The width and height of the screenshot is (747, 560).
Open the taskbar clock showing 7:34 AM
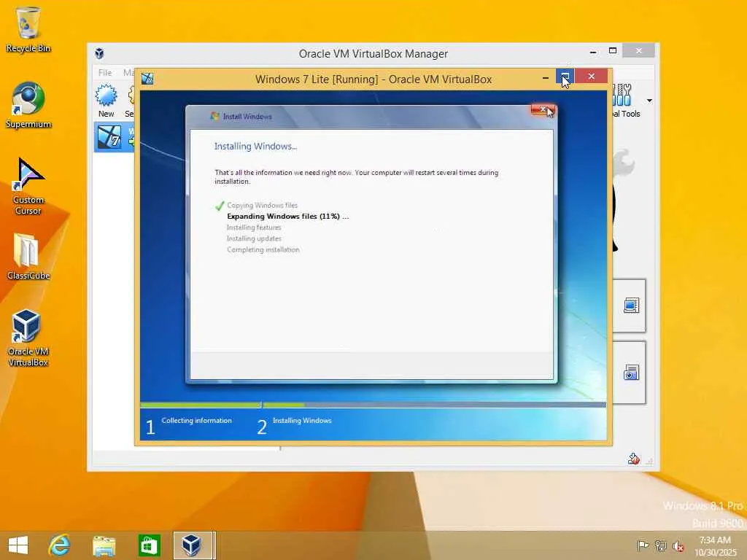(x=715, y=545)
